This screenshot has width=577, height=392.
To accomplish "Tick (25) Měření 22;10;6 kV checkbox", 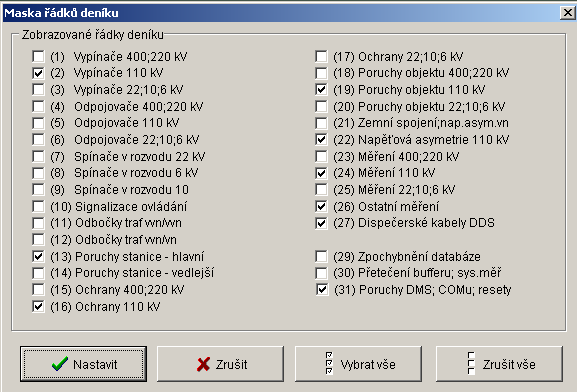I will tap(321, 190).
